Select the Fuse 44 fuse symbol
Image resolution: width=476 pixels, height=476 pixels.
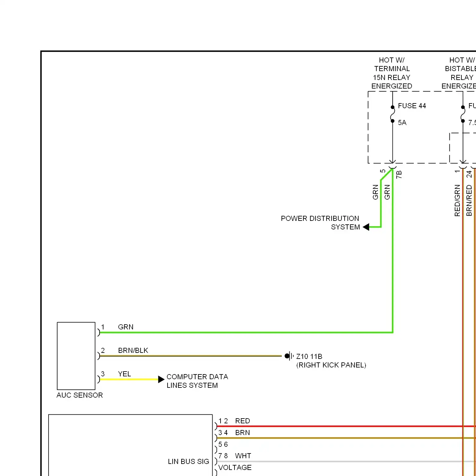click(x=393, y=114)
